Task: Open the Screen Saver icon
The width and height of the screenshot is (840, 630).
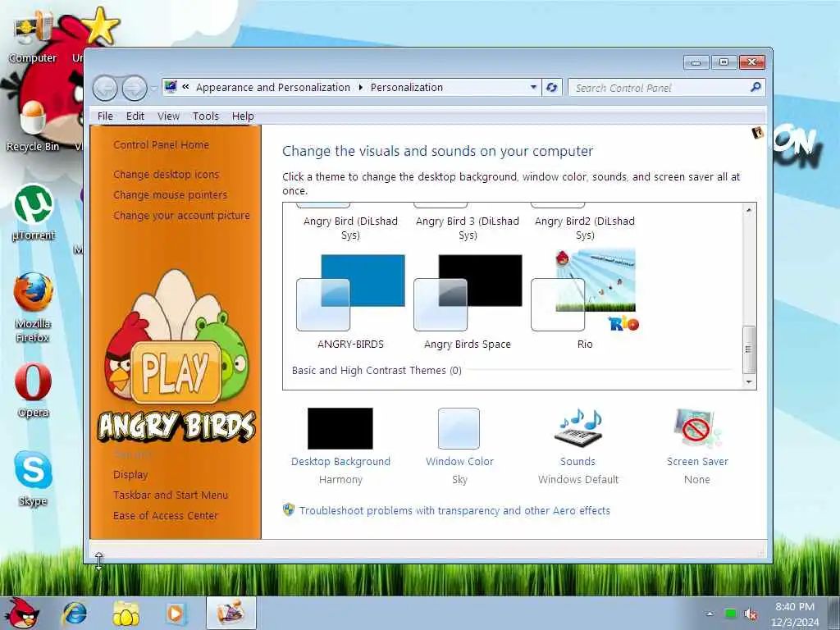Action: [696, 428]
